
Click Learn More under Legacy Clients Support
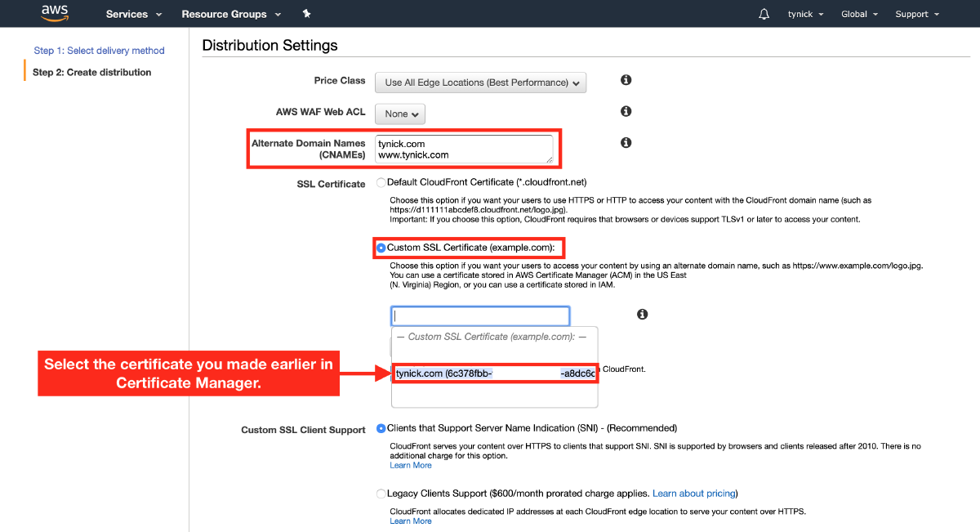411,521
